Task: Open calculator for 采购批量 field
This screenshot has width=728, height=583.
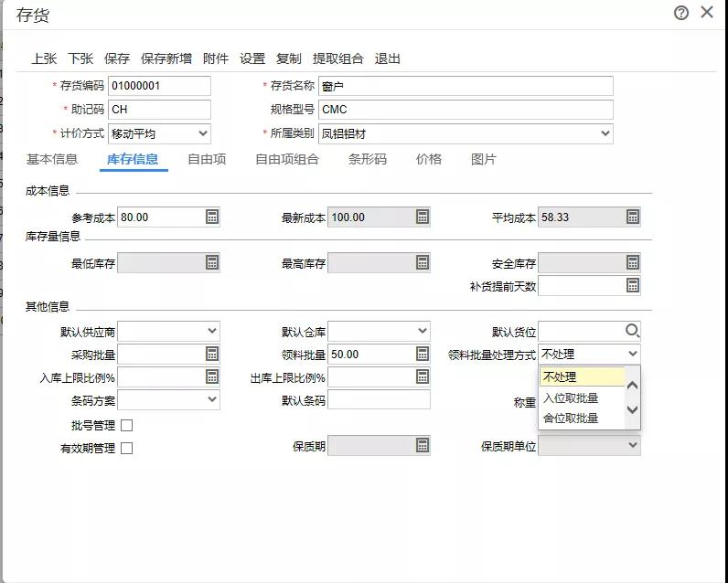Action: pyautogui.click(x=211, y=354)
